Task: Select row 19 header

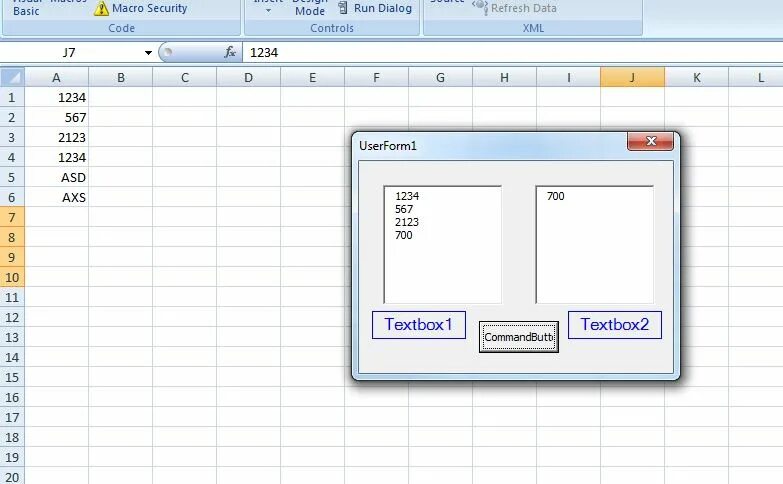Action: [x=12, y=457]
